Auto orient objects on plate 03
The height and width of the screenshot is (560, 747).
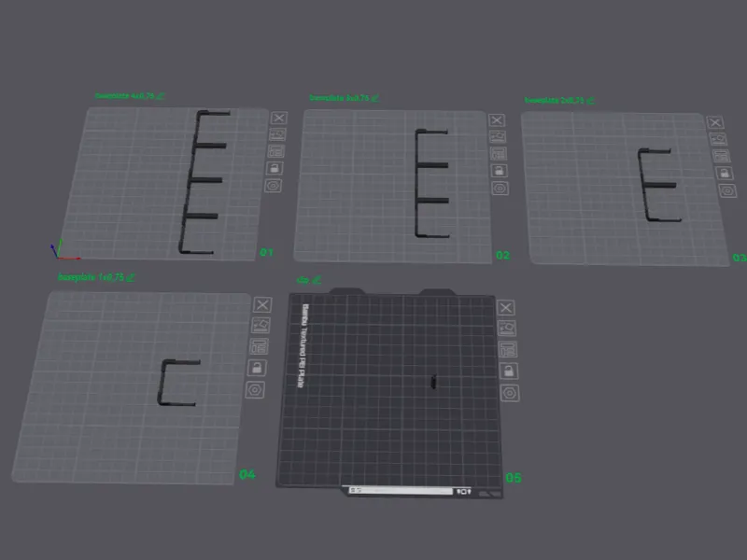click(x=718, y=138)
